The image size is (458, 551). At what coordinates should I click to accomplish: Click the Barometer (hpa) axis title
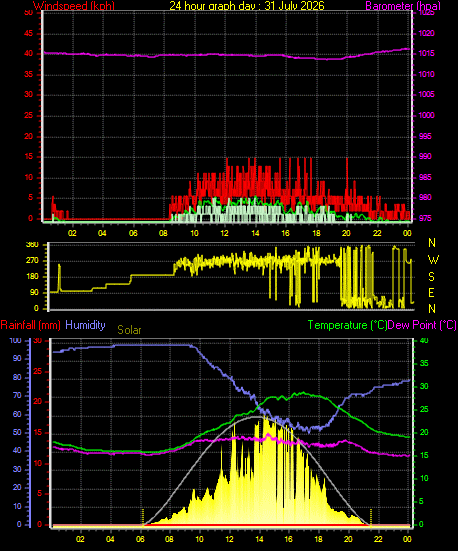(x=403, y=6)
